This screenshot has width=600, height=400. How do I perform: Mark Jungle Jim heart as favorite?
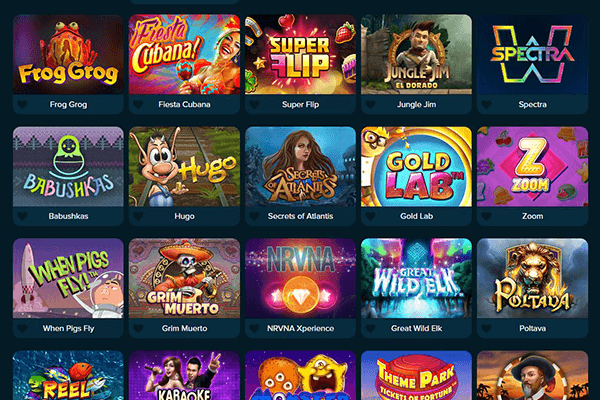[x=370, y=104]
